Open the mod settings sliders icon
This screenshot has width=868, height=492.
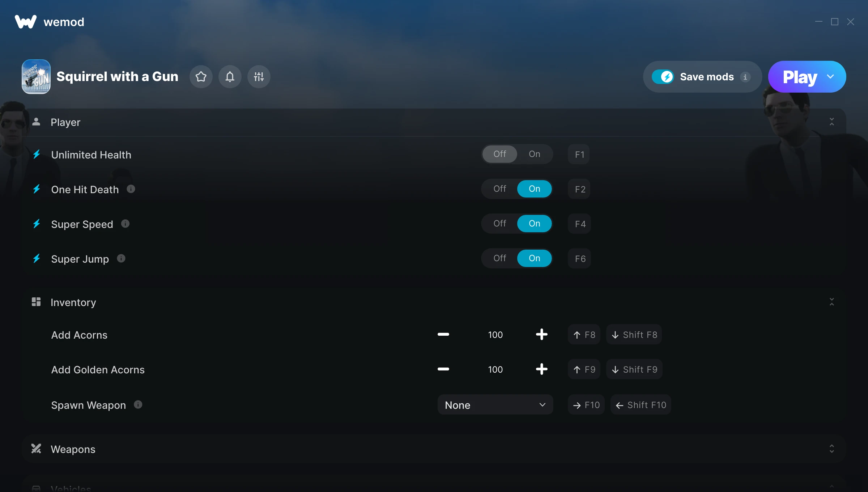pos(259,77)
